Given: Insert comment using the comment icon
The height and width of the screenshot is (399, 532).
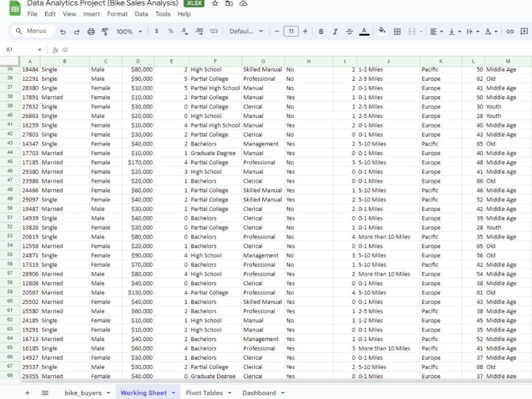Looking at the screenshot, I should coord(524,31).
